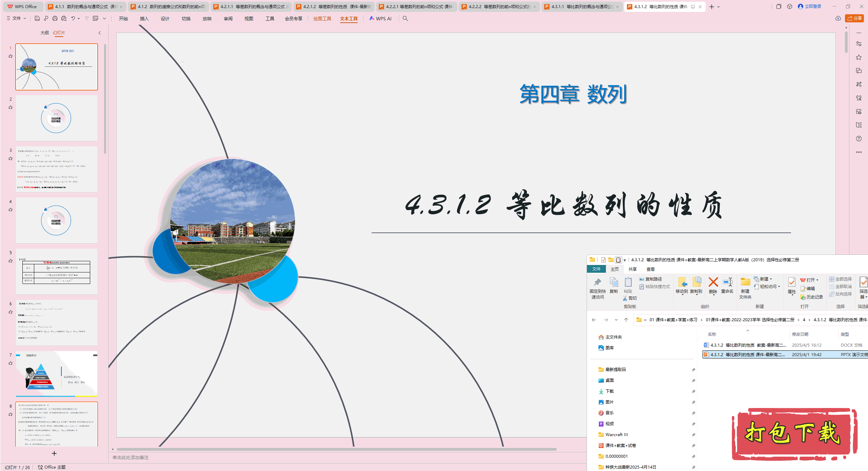The height and width of the screenshot is (471, 868).
Task: Click the Rename icon in Explorer ribbon
Action: [727, 282]
